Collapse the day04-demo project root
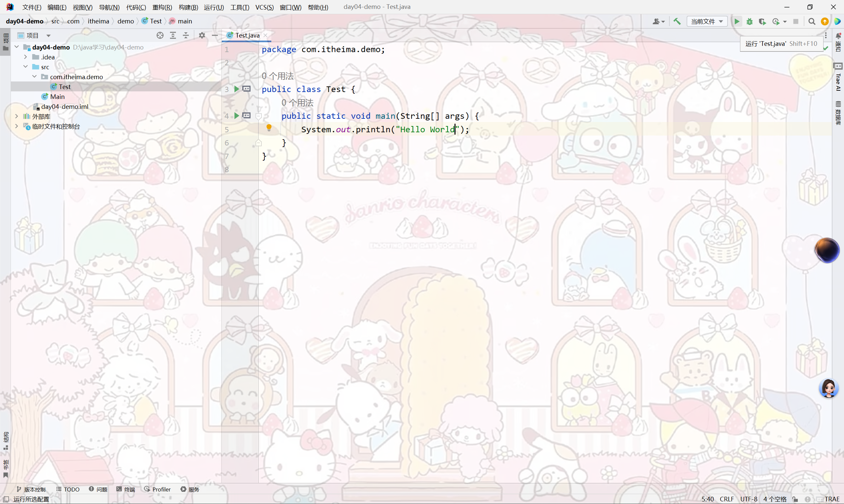This screenshot has width=844, height=504. pos(17,47)
